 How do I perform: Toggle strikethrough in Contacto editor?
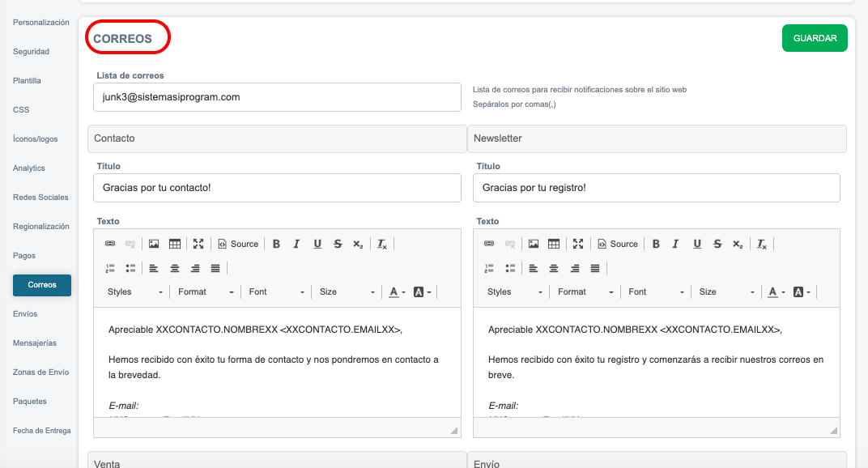pyautogui.click(x=338, y=244)
